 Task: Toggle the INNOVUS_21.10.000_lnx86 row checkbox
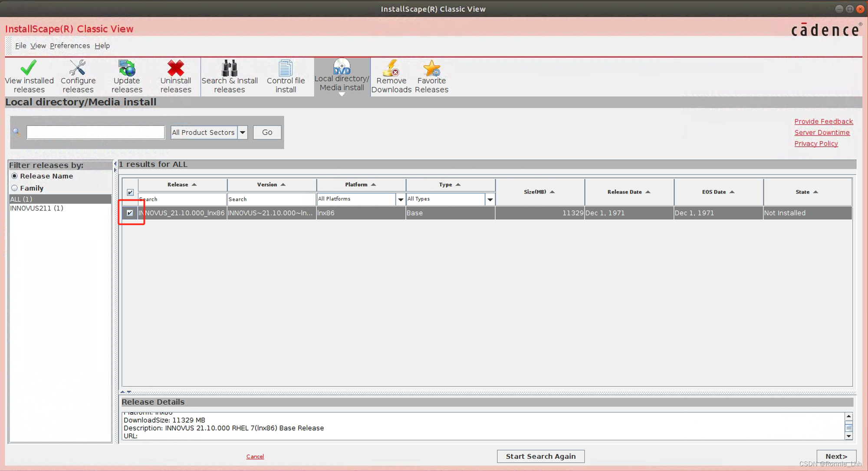(x=130, y=213)
